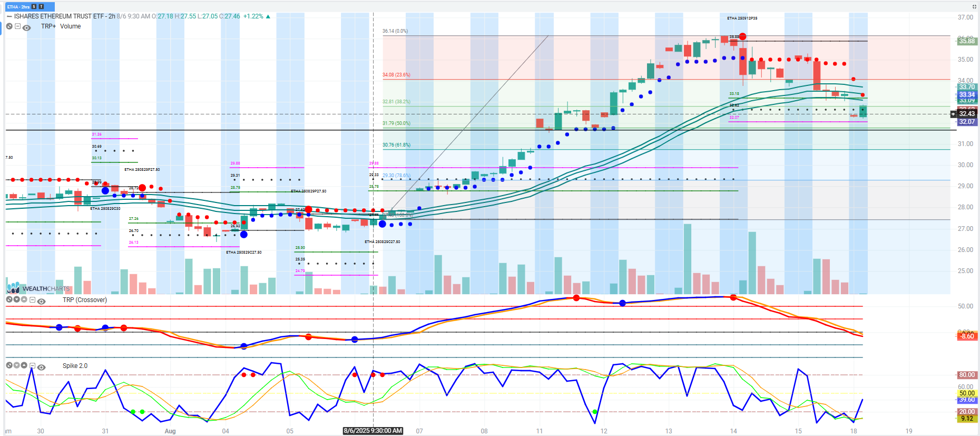The height and width of the screenshot is (436, 980).
Task: Select the TRP+ indicator label
Action: click(x=48, y=26)
